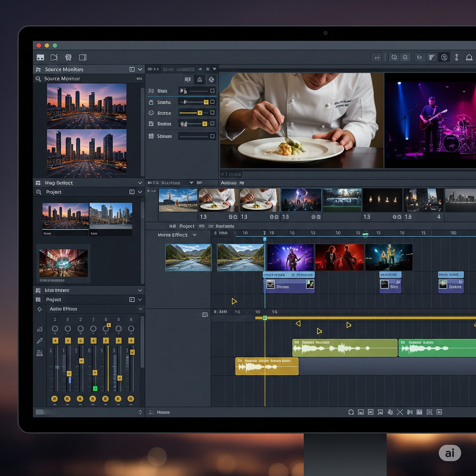Screen dimensions: 476x476
Task: Tick the checkbox in the Bcattce row
Action: click(212, 113)
